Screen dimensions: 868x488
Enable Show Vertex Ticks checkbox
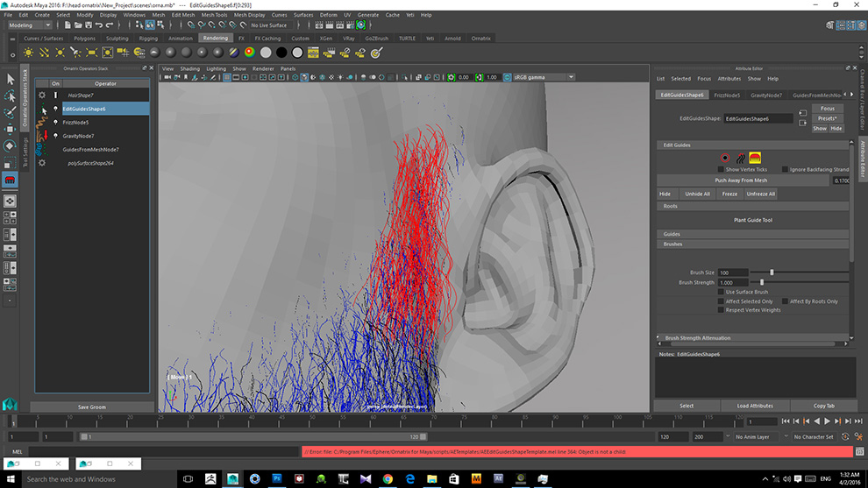coord(721,169)
